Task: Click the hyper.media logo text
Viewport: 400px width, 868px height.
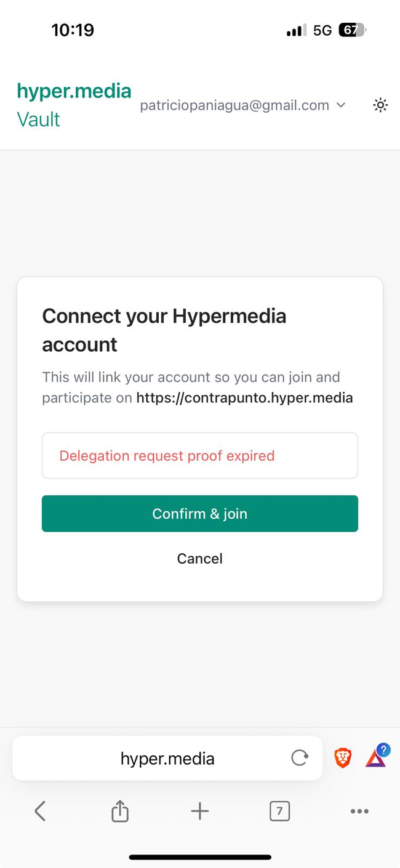Action: [74, 91]
